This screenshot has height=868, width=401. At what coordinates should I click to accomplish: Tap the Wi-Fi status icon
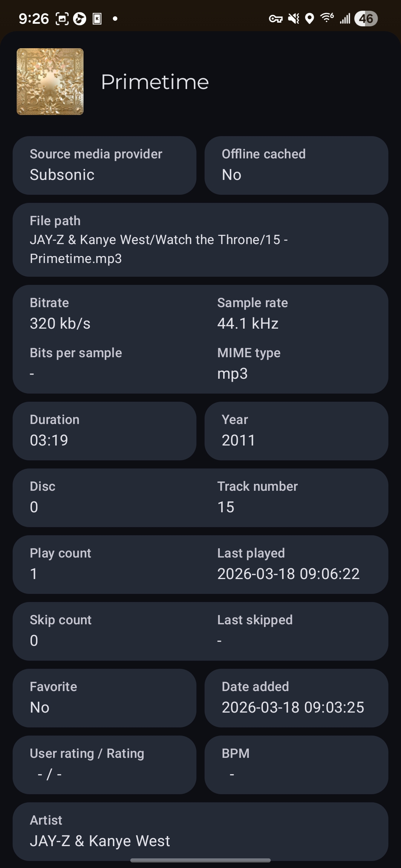click(x=327, y=18)
